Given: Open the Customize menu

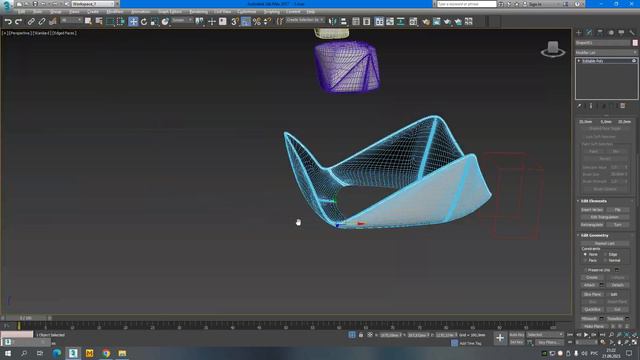Looking at the screenshot, I should [x=247, y=12].
